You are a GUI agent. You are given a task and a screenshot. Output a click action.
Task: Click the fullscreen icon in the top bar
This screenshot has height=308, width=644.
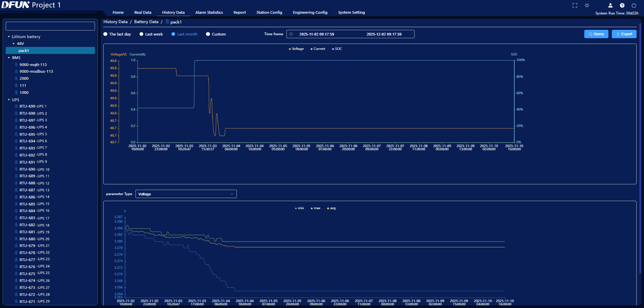[575, 5]
